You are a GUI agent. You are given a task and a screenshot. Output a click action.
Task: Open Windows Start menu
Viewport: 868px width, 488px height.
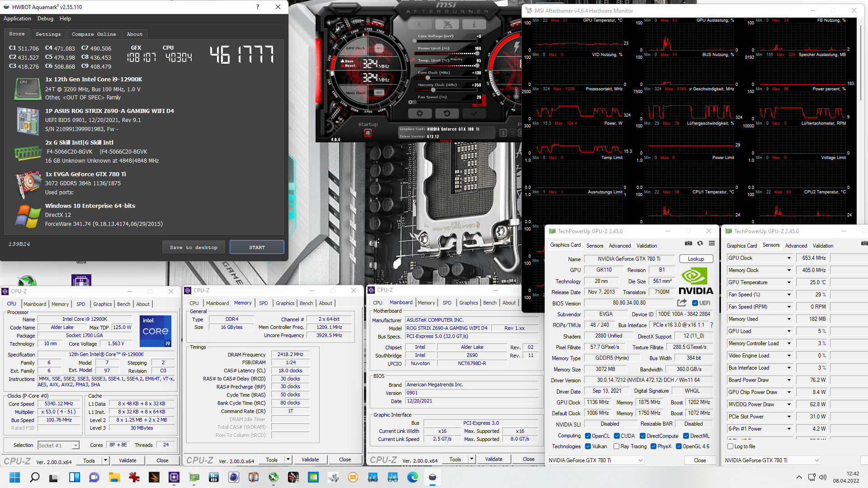14,477
